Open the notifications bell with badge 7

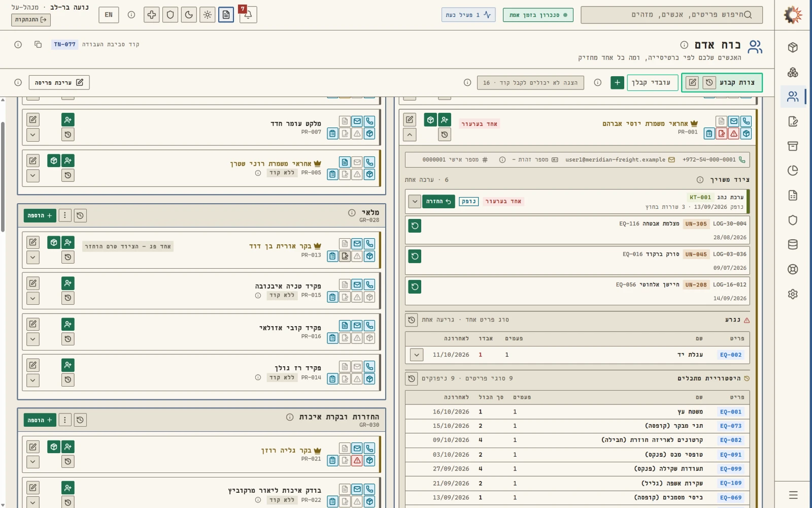[248, 15]
